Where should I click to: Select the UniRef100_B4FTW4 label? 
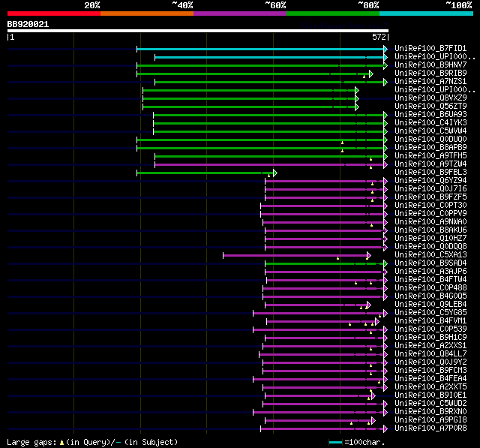pyautogui.click(x=430, y=280)
